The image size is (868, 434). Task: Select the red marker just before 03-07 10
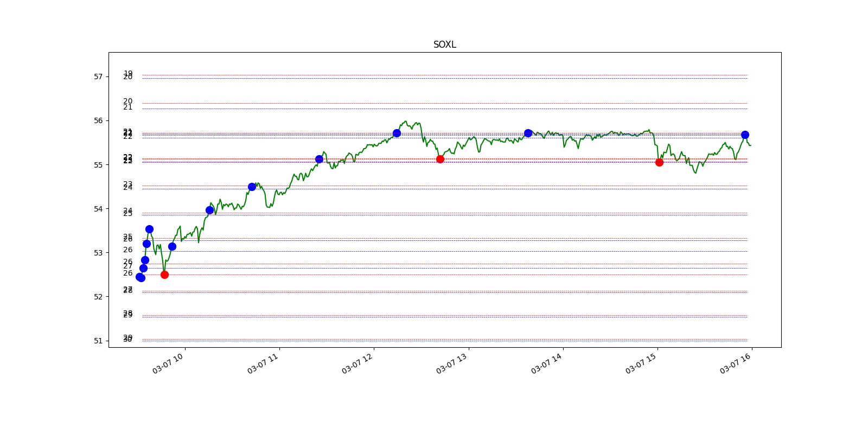coord(164,275)
